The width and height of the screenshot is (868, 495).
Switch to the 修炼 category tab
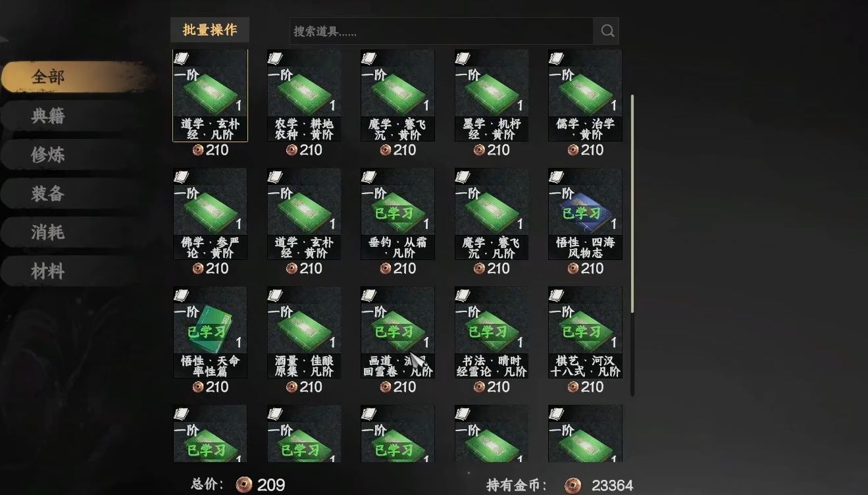pos(48,155)
